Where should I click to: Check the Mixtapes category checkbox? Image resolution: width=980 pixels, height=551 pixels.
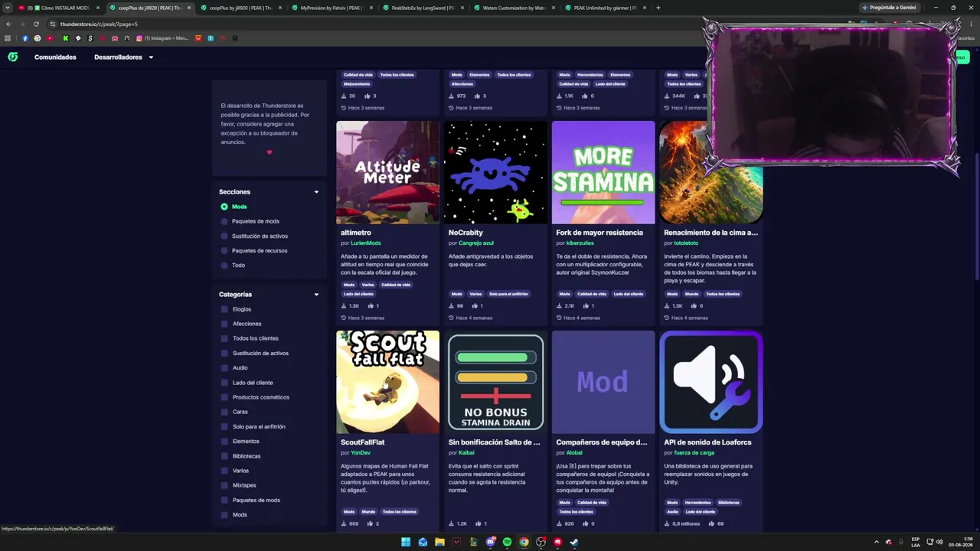pos(224,485)
